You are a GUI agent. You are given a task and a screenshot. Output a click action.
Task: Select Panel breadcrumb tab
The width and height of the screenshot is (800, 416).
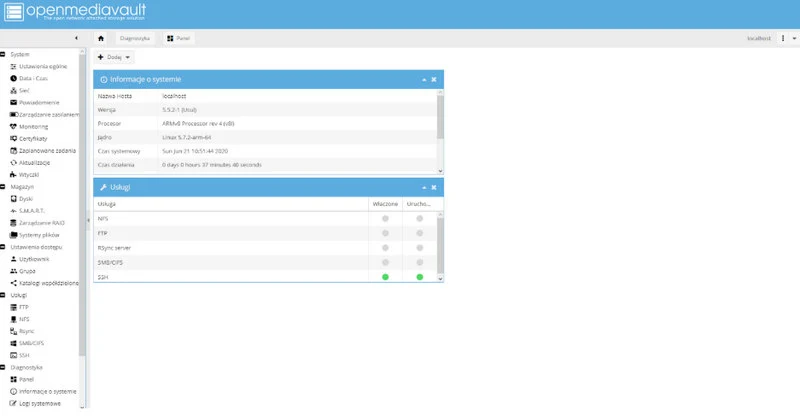point(180,38)
